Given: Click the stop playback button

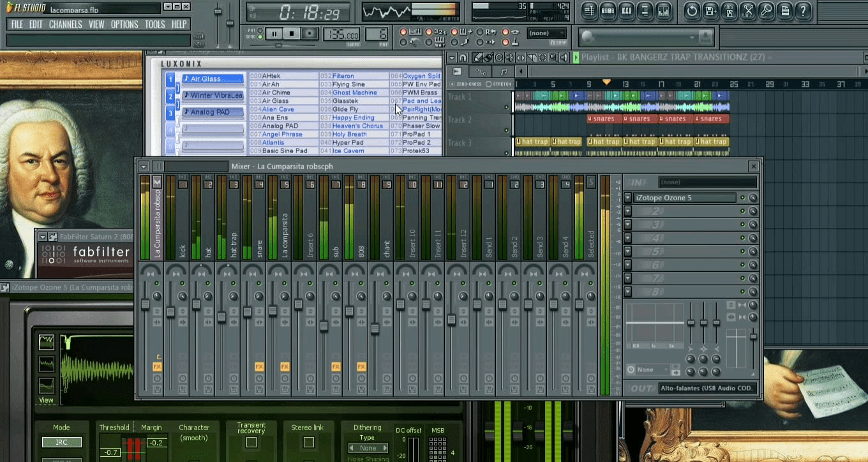Looking at the screenshot, I should 292,34.
